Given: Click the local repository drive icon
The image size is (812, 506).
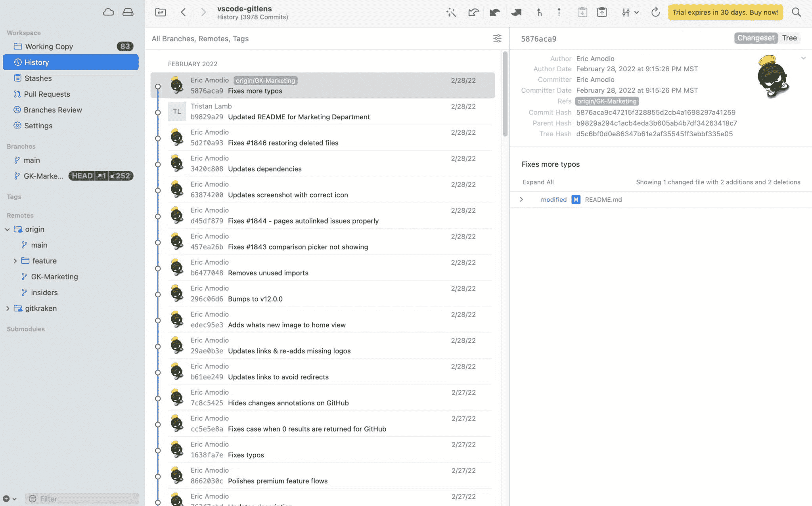Looking at the screenshot, I should pos(128,12).
